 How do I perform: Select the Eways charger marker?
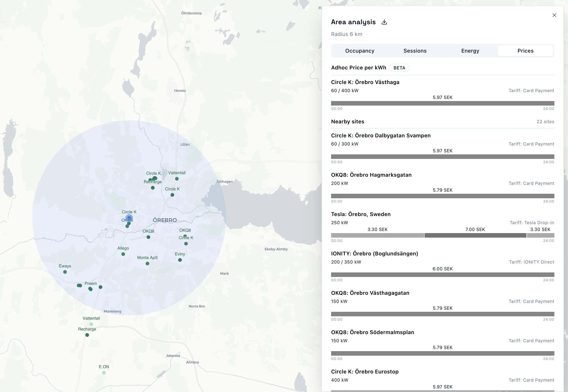(x=65, y=272)
